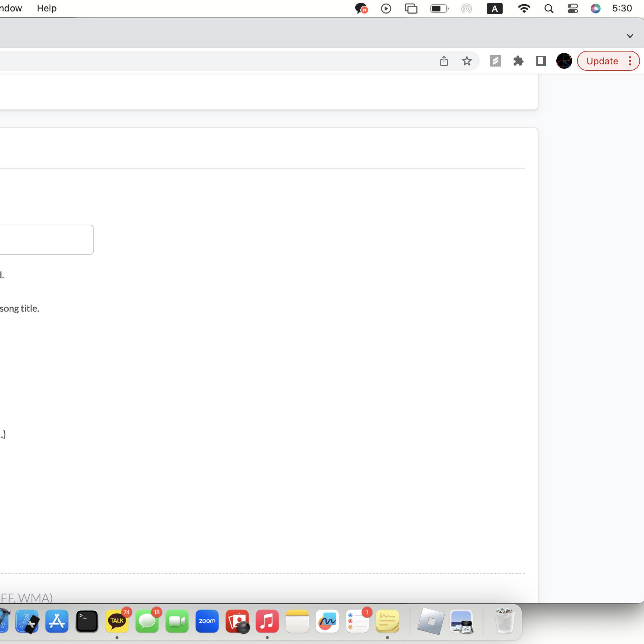Open Stickies from the Dock
The image size is (644, 644).
click(x=387, y=621)
